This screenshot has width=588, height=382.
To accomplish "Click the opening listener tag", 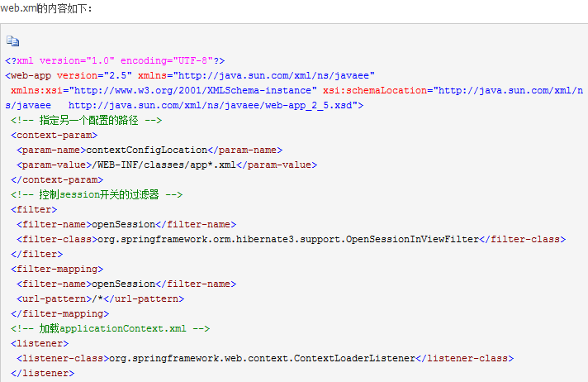I will pos(40,343).
